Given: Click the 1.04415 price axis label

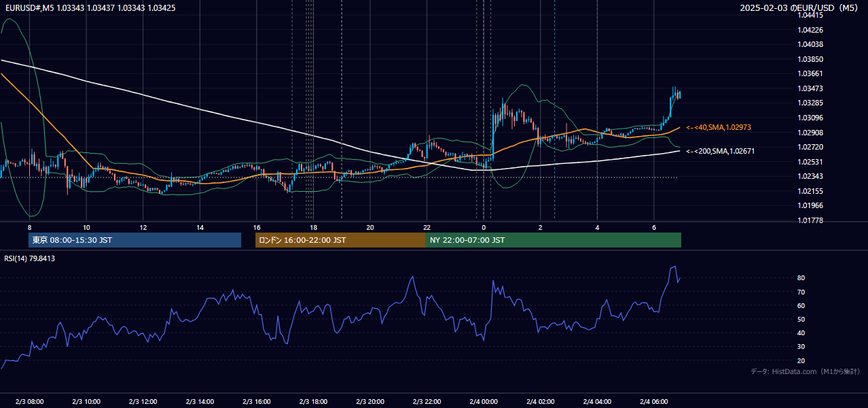Looking at the screenshot, I should pyautogui.click(x=810, y=15).
